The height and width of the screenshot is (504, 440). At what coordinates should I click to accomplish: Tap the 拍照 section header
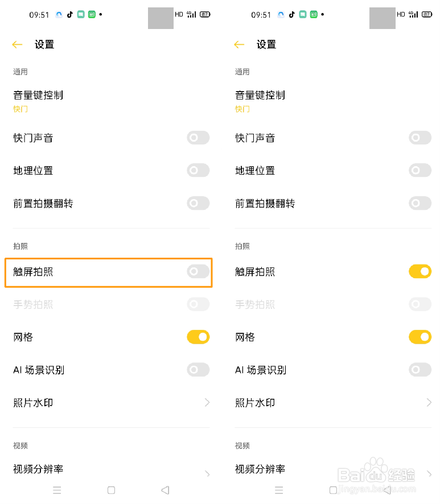(x=20, y=246)
